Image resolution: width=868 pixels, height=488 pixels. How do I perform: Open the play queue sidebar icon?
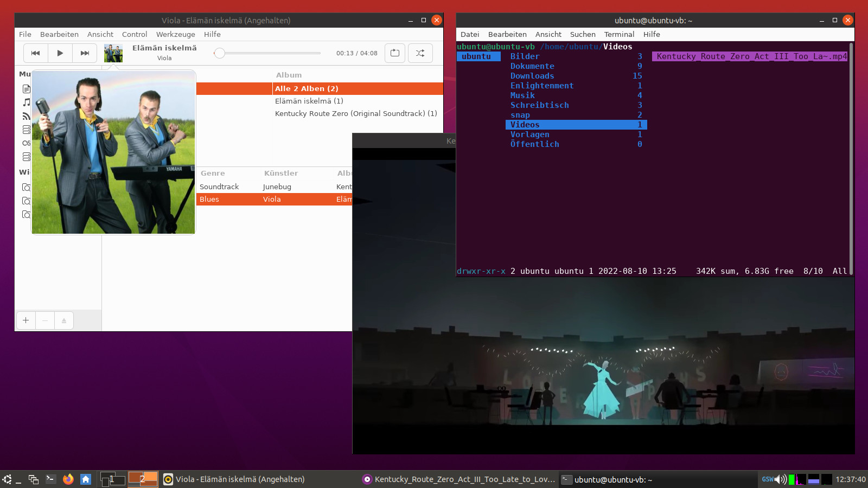tap(26, 89)
